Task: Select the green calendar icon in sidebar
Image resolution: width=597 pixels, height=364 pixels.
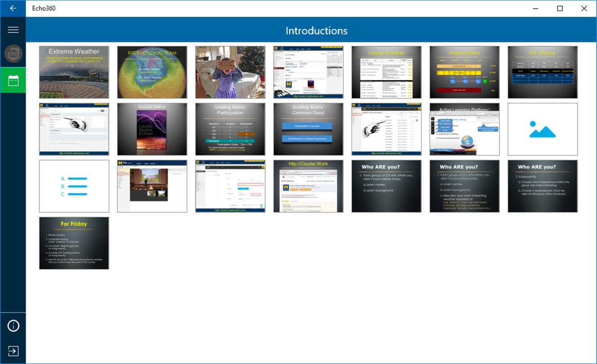Action: point(13,80)
